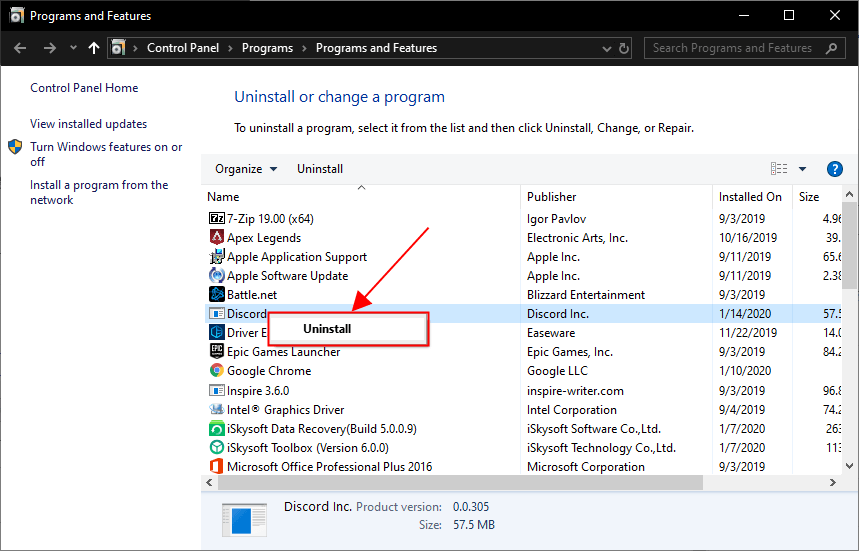
Task: Expand the view options dropdown arrow
Action: coord(802,169)
